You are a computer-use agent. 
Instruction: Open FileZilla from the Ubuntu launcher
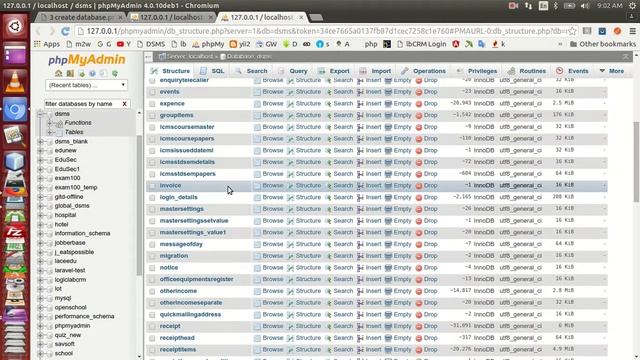15,232
